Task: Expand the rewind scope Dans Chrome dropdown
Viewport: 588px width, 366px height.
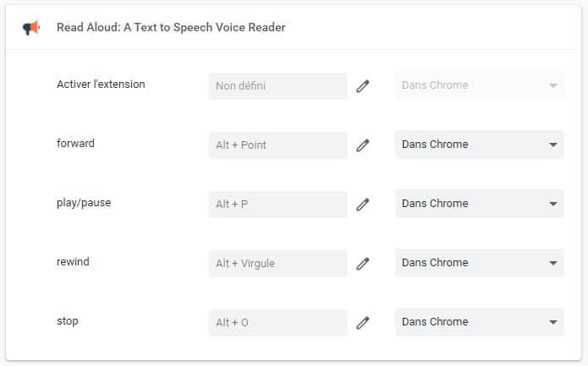Action: point(480,263)
